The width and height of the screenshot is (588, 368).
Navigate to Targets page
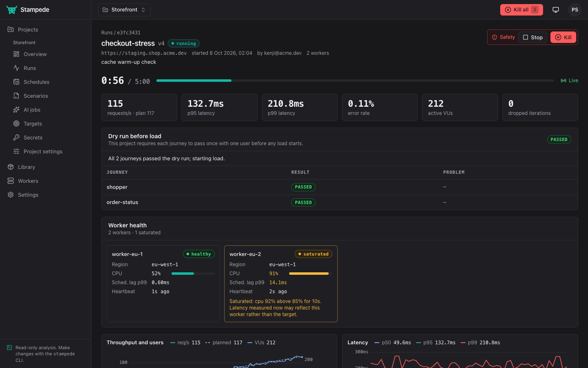pos(45,123)
